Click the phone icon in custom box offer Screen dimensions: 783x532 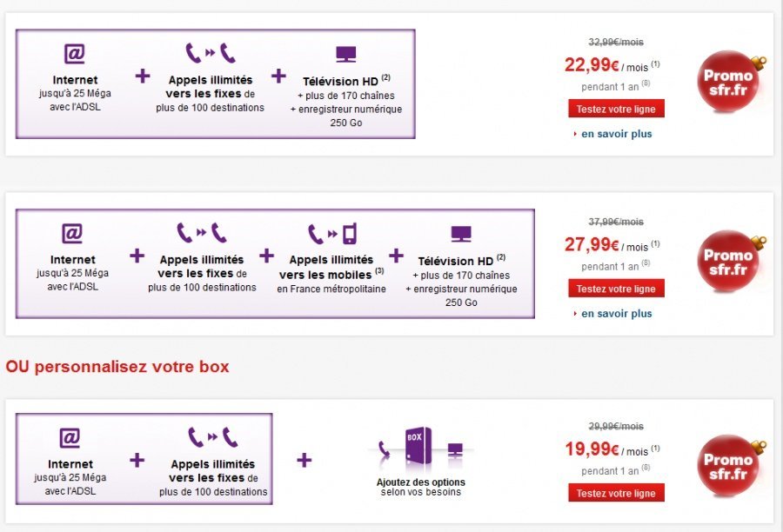click(212, 437)
